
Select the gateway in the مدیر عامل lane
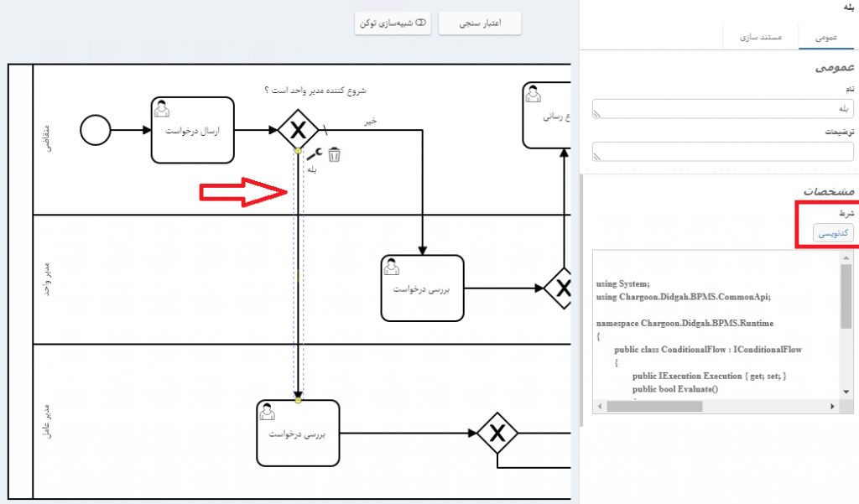point(497,433)
